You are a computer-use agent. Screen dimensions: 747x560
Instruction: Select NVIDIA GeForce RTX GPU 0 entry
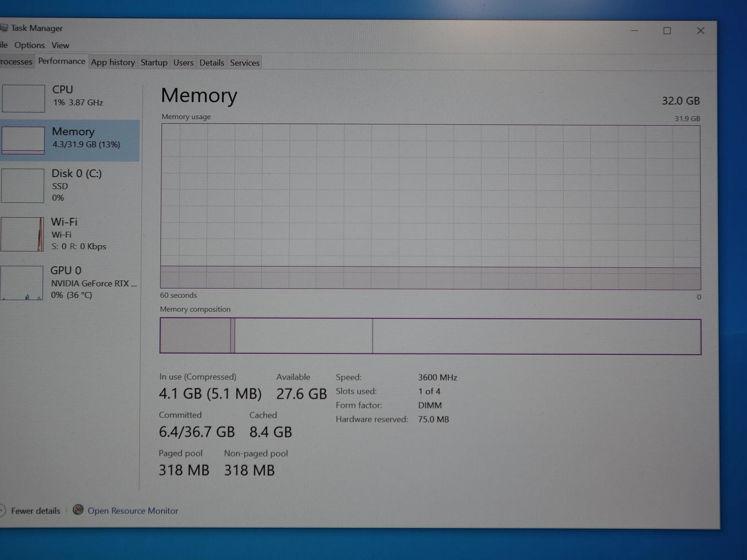[69, 283]
